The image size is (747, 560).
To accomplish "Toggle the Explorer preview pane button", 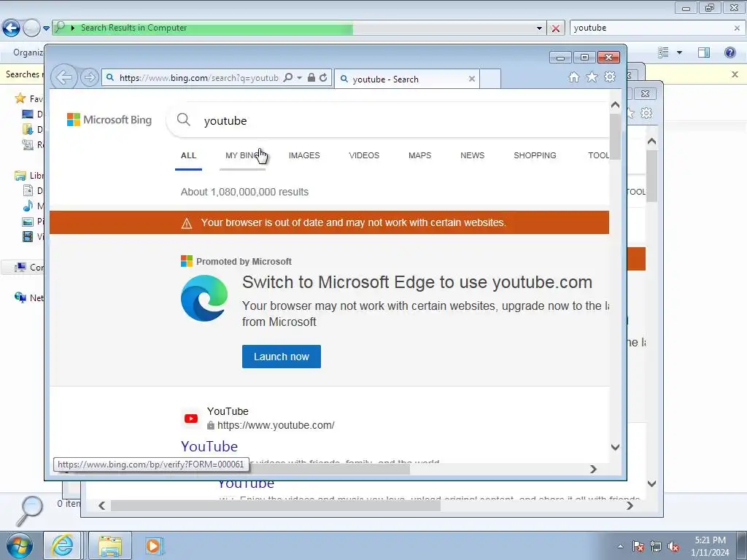I will click(x=704, y=52).
